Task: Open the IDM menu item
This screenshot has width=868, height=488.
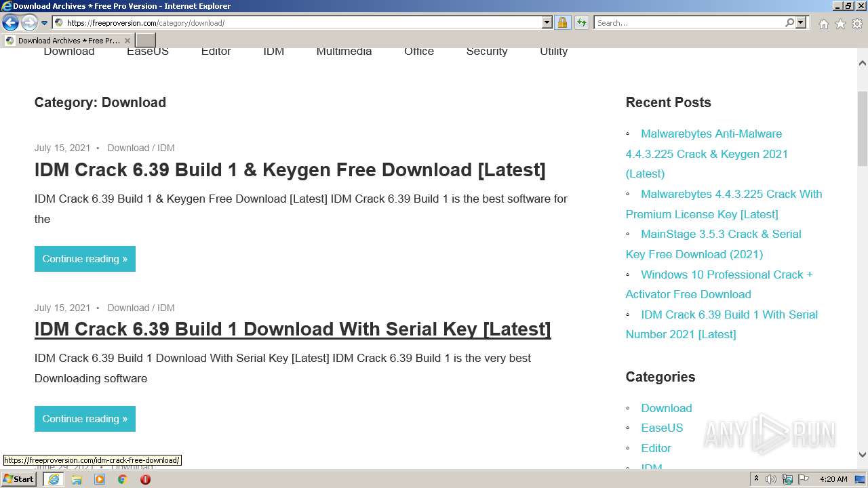Action: point(274,52)
